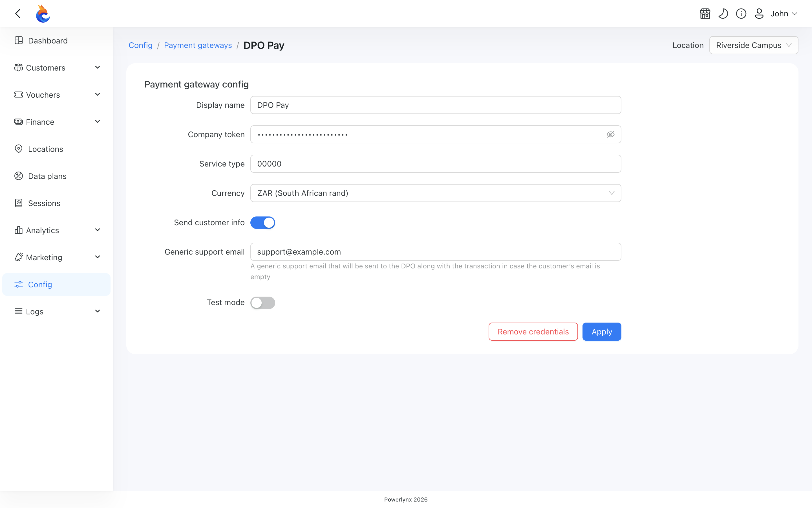Click the Locations pin icon
This screenshot has width=812, height=508.
[19, 149]
